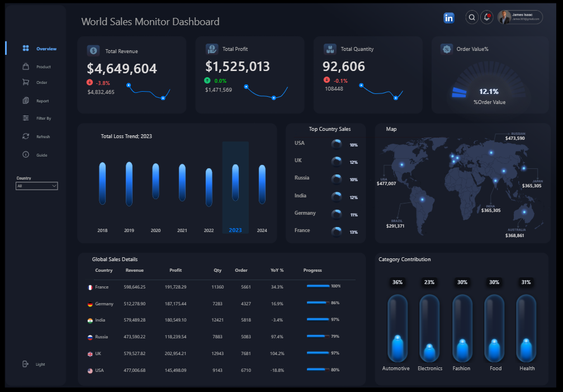
Task: Click Japan $365,305 map label
Action: (532, 184)
